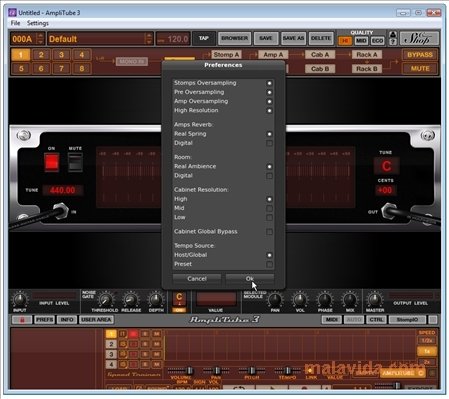Click the 120.0 BPM tempo field

click(173, 39)
